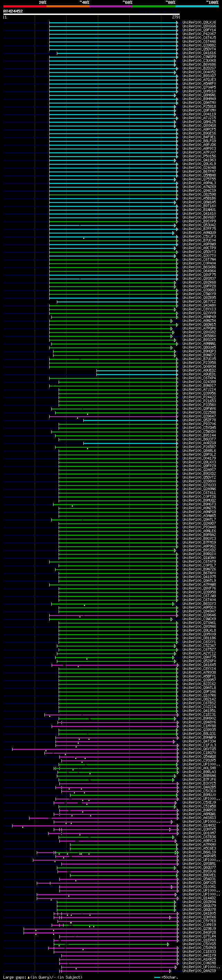Click the green ~80% identity legend segment

[x=154, y=6]
